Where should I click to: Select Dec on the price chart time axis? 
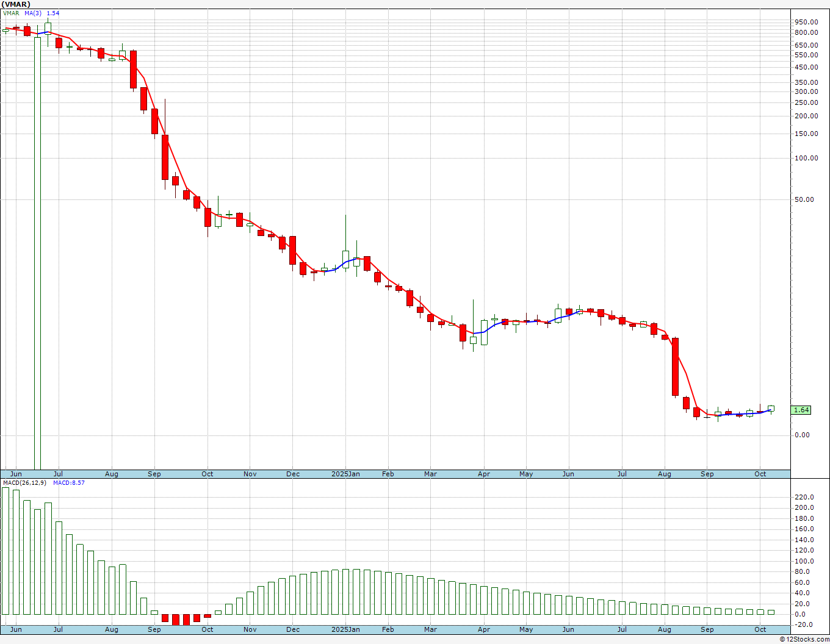point(293,474)
